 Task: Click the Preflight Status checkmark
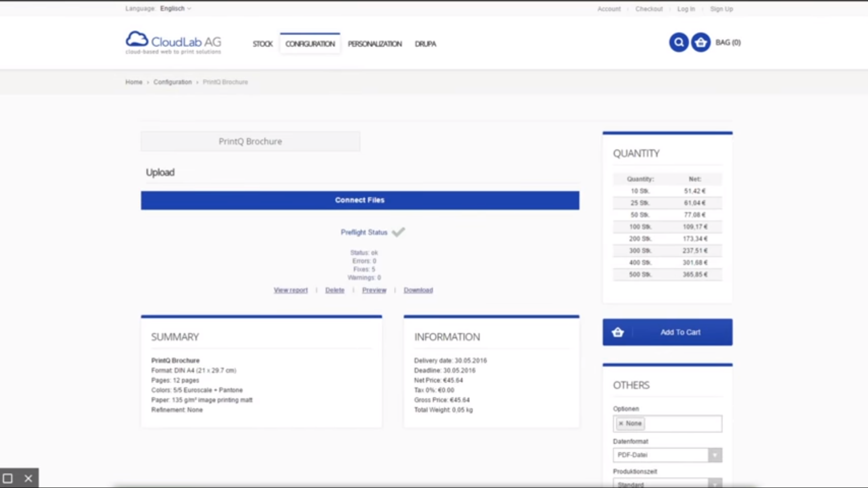398,232
